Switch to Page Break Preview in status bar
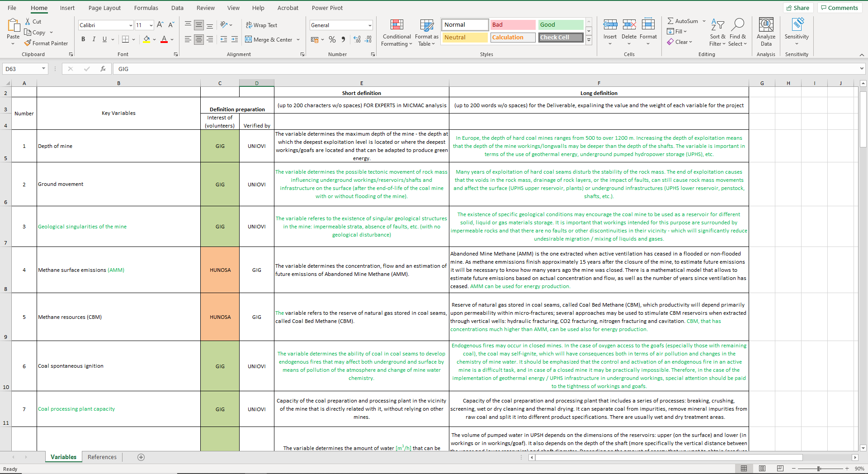 pos(780,469)
